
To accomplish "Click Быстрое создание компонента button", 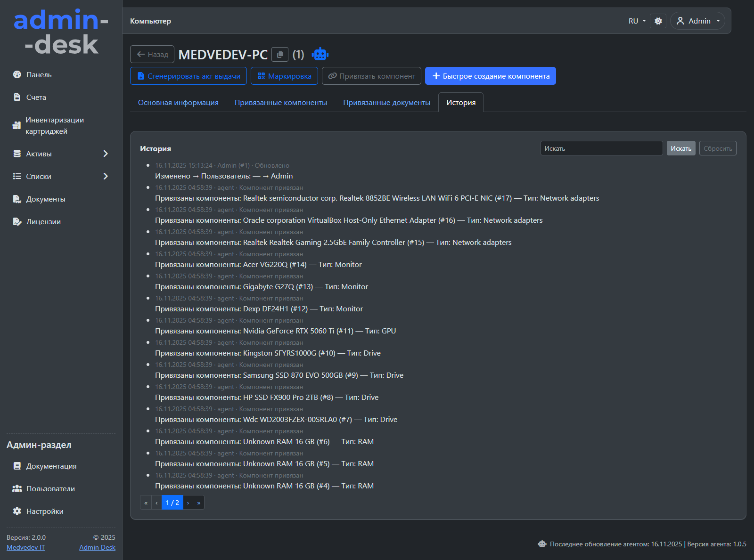I will pyautogui.click(x=490, y=76).
